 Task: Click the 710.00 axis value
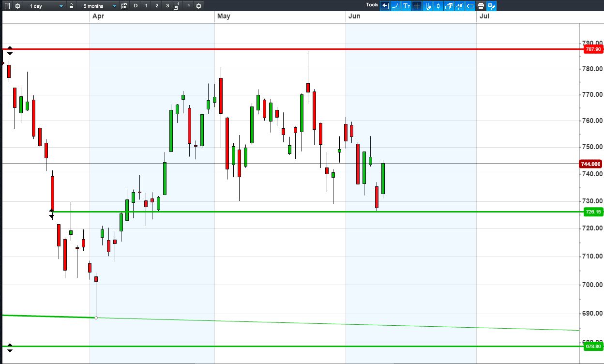point(592,256)
